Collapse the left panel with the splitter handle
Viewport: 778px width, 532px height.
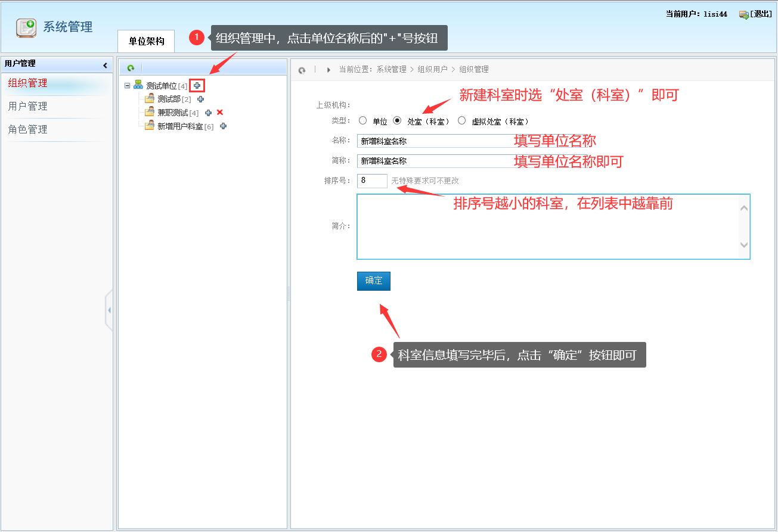[x=109, y=310]
